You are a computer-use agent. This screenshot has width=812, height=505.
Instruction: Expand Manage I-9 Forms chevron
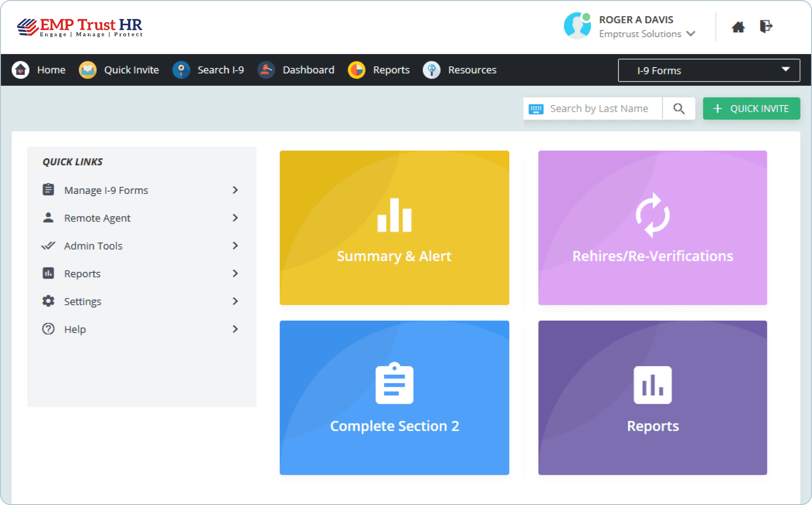pos(235,190)
